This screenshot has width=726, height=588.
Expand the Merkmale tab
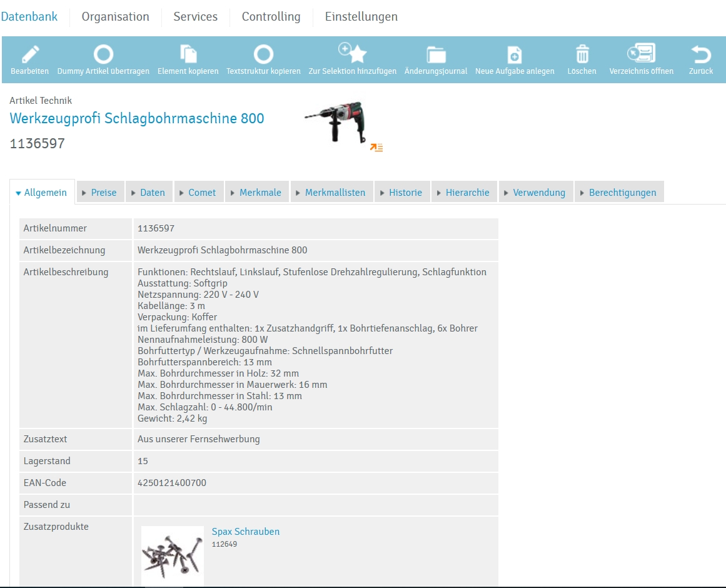pos(257,193)
